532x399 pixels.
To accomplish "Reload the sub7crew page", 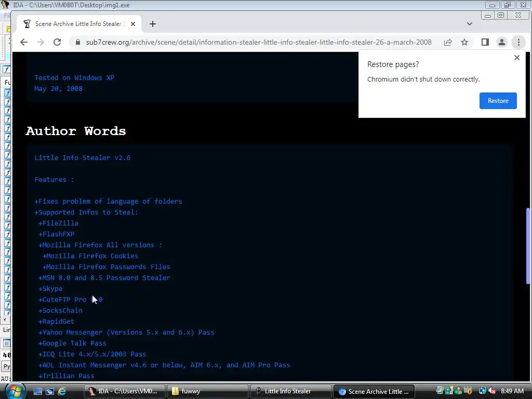I will coord(57,42).
